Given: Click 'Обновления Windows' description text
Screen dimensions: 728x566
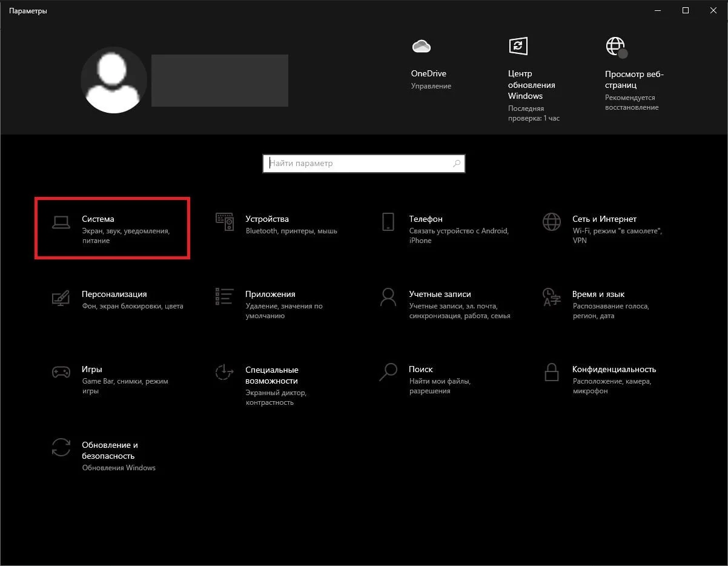Looking at the screenshot, I should coord(119,468).
